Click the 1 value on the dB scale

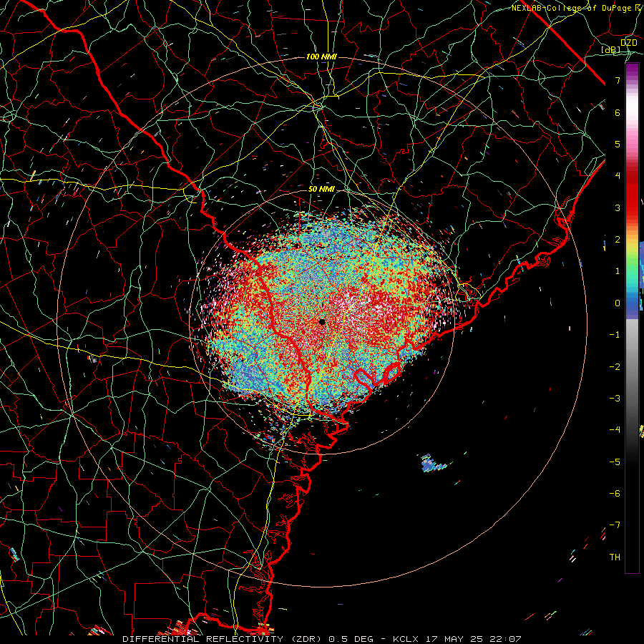(618, 271)
